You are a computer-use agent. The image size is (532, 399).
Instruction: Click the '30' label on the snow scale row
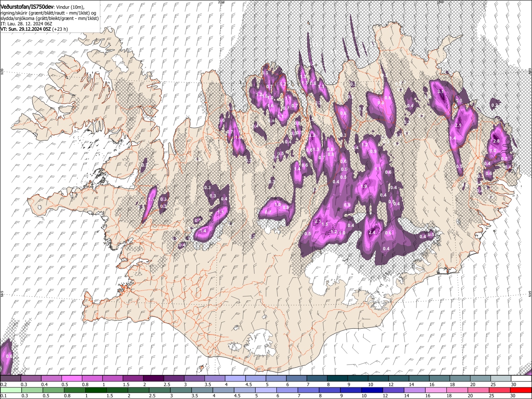(x=514, y=384)
